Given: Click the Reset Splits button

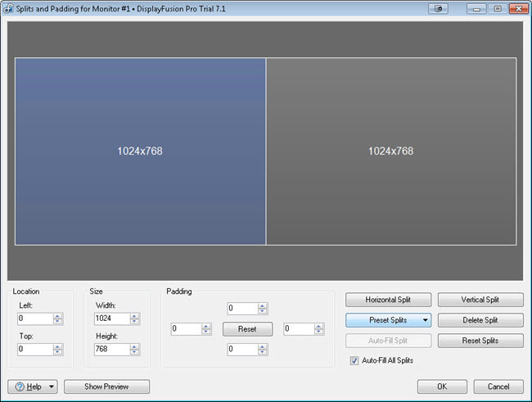Looking at the screenshot, I should [480, 341].
